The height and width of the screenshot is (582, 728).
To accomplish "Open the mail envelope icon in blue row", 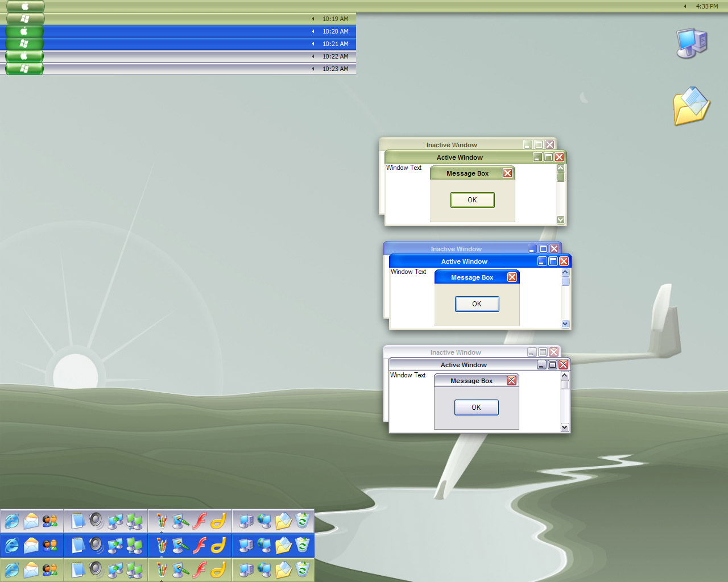I will (x=31, y=545).
